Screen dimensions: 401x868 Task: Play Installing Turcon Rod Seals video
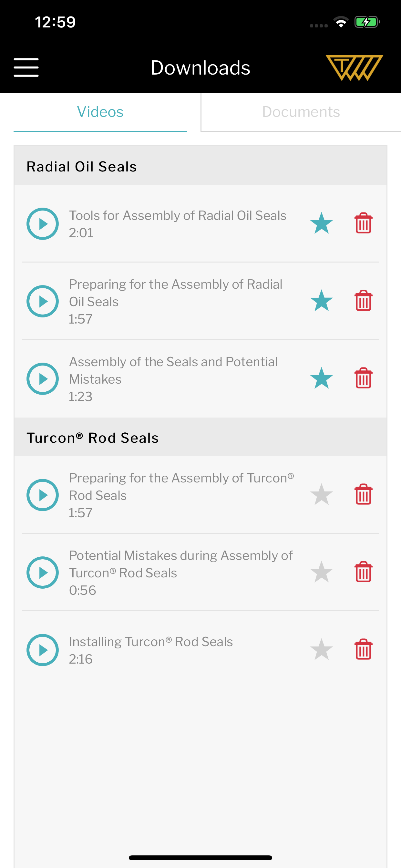coord(43,650)
